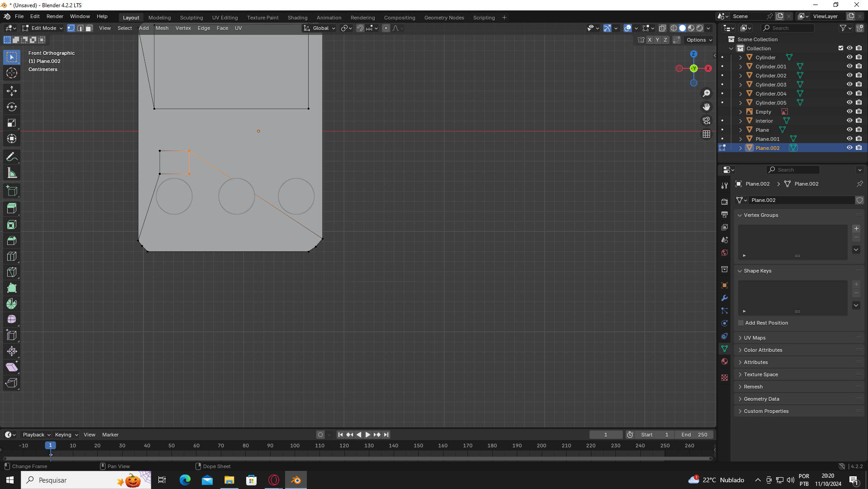The image size is (868, 489).
Task: Click the End frame field
Action: 694,435
